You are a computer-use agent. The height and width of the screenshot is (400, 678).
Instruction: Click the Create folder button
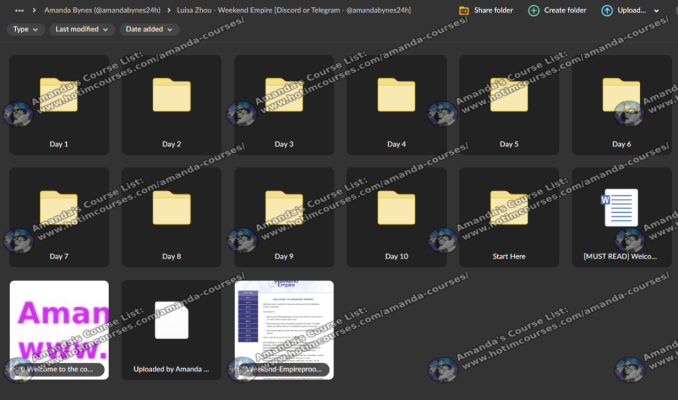[557, 10]
